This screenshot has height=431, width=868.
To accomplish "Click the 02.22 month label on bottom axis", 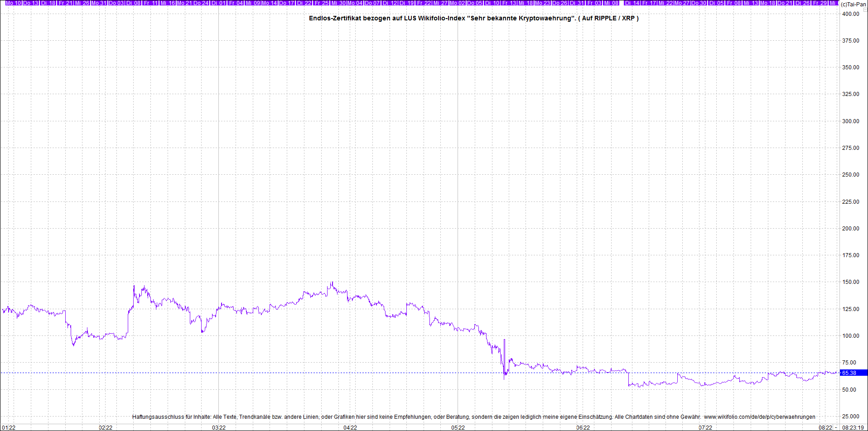I will tap(106, 427).
